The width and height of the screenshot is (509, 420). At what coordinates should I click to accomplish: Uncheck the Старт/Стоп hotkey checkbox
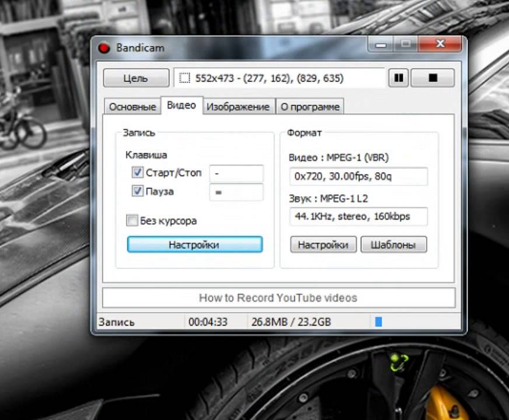[x=137, y=172]
